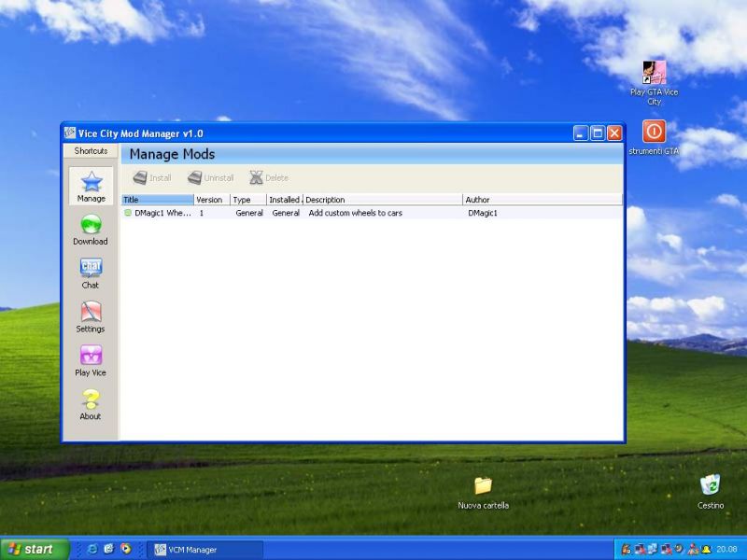747x560 pixels.
Task: Click the DMagic1 author cell
Action: click(483, 213)
